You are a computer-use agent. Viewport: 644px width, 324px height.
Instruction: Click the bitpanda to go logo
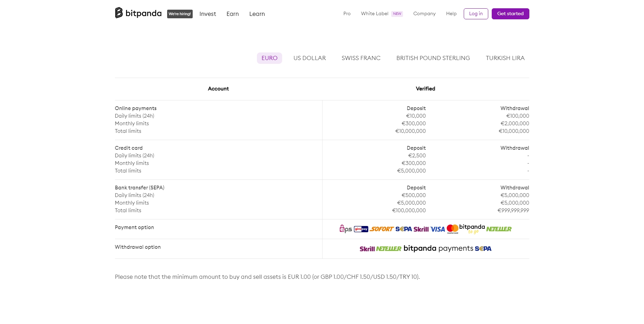pyautogui.click(x=472, y=228)
